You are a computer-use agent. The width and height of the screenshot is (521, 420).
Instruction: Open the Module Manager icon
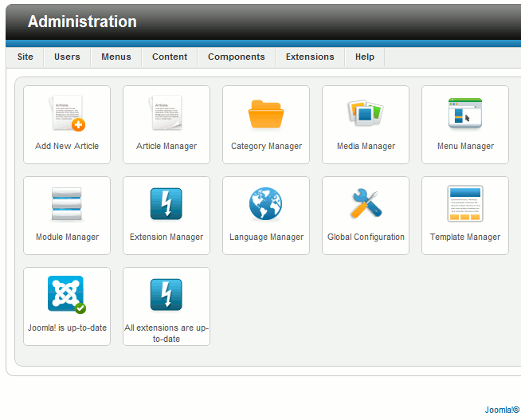[x=67, y=206]
